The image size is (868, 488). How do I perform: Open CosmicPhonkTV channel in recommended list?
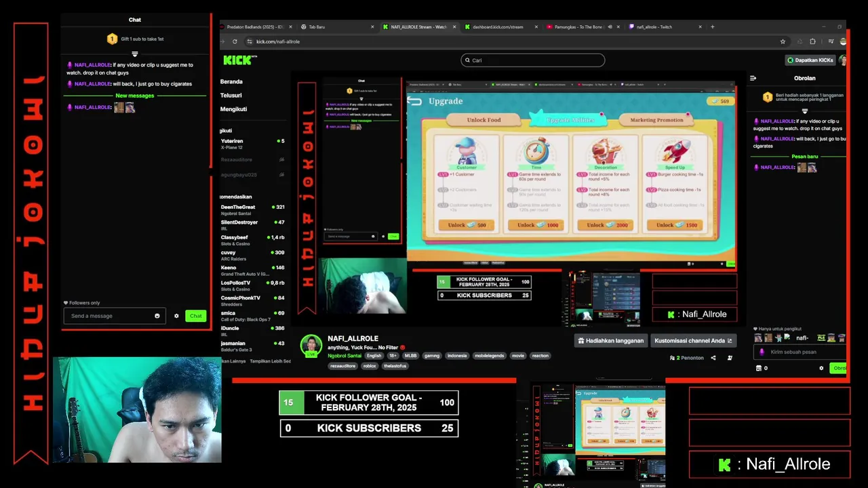[252, 301]
